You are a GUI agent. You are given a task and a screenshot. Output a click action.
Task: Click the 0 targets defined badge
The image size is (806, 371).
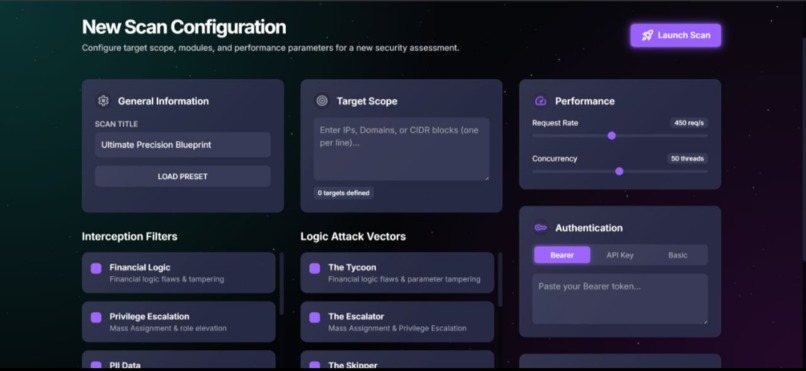[x=343, y=193]
